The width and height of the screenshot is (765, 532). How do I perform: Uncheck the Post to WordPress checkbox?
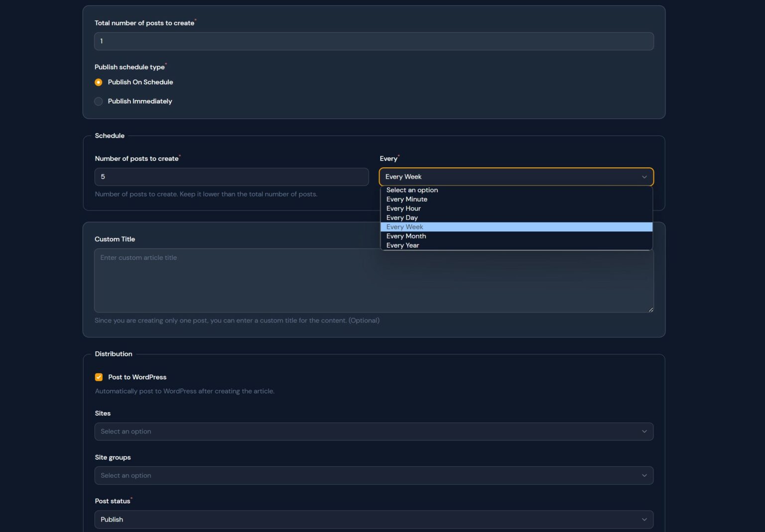[x=99, y=377]
